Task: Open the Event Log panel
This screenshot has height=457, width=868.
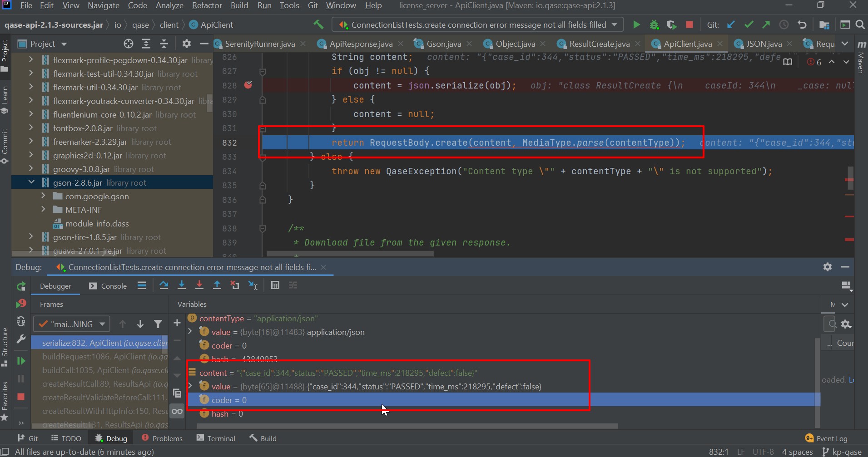Action: [x=831, y=438]
